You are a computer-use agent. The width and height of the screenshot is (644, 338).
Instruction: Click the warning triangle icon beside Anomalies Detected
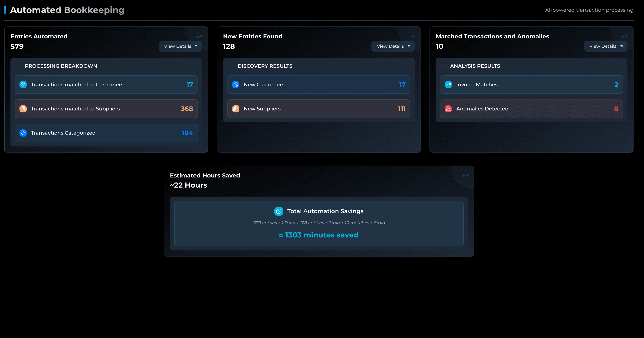[448, 109]
